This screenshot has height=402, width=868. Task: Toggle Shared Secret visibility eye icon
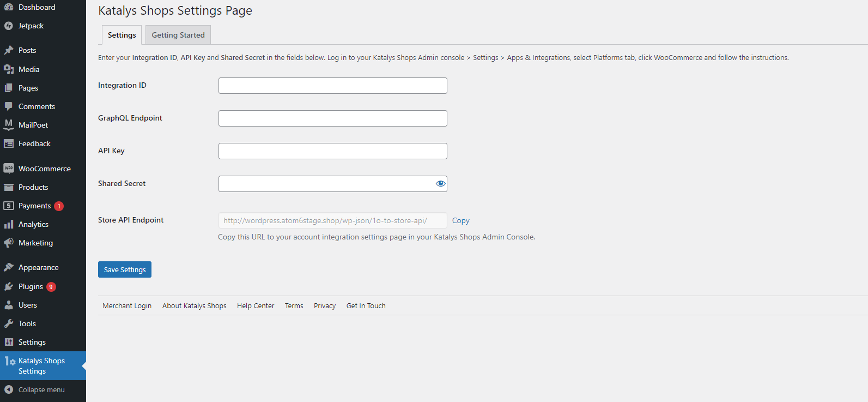440,184
